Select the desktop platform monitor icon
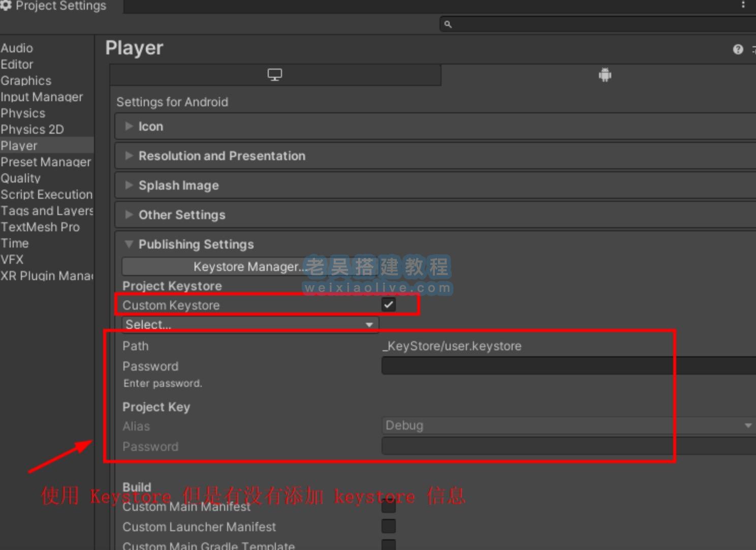The width and height of the screenshot is (756, 550). [275, 74]
